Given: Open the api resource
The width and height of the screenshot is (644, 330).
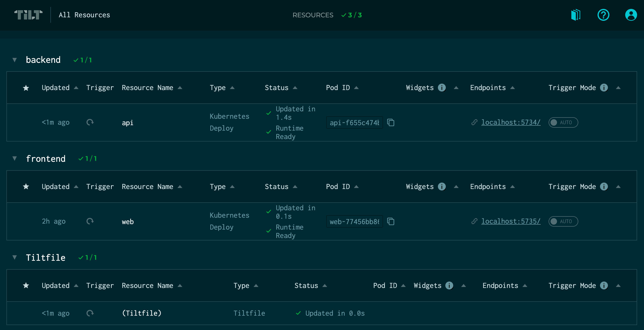Looking at the screenshot, I should click(128, 123).
